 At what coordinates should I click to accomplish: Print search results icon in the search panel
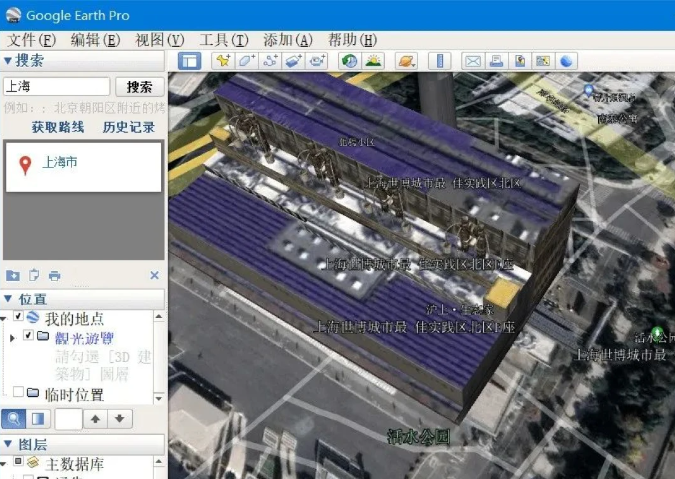click(x=54, y=275)
